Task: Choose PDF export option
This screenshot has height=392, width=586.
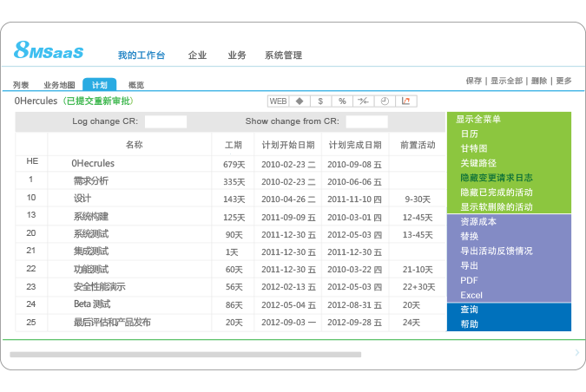Action: [x=469, y=280]
